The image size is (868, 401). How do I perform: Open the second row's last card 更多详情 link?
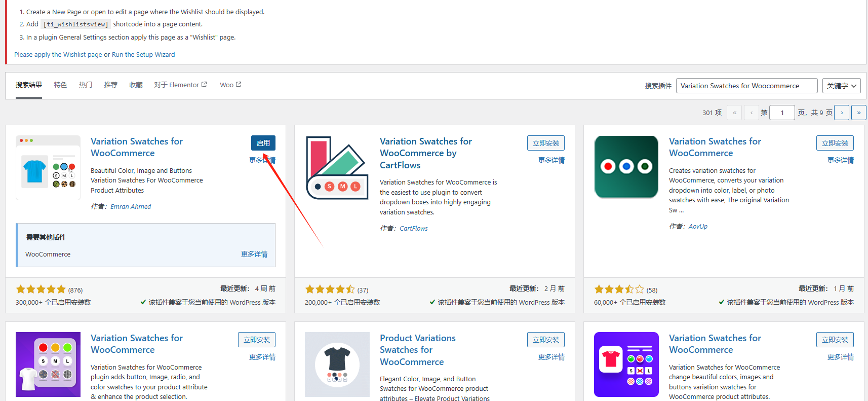(x=841, y=357)
